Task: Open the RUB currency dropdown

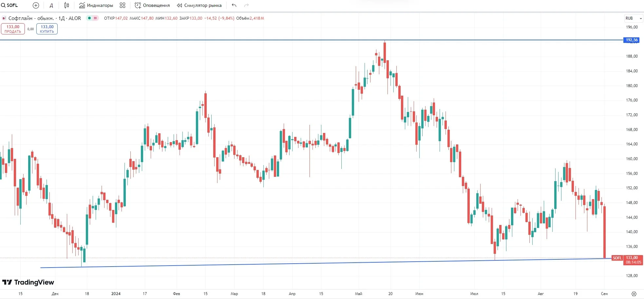Action: click(x=634, y=18)
